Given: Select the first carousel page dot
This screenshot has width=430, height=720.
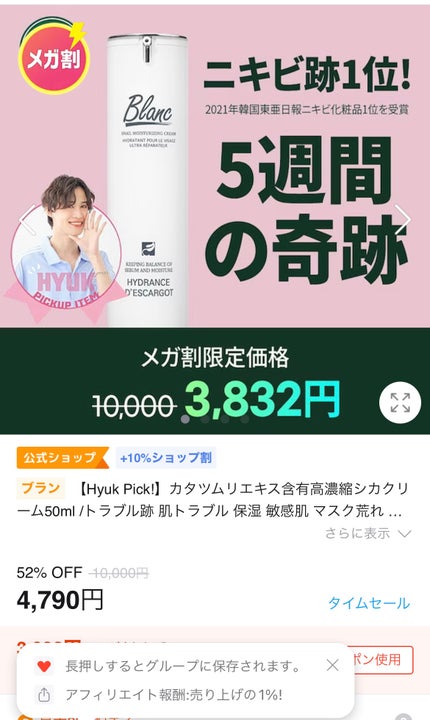Looking at the screenshot, I should [186, 419].
